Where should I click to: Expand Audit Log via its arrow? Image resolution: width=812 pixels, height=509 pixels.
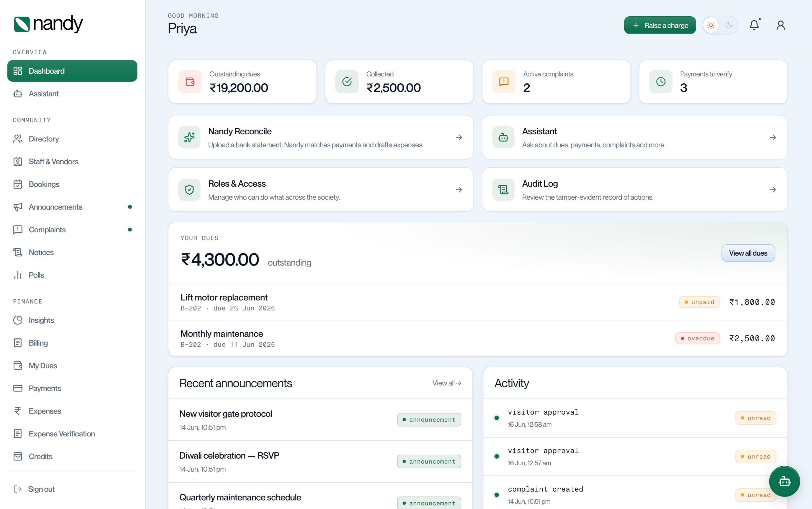coord(773,190)
